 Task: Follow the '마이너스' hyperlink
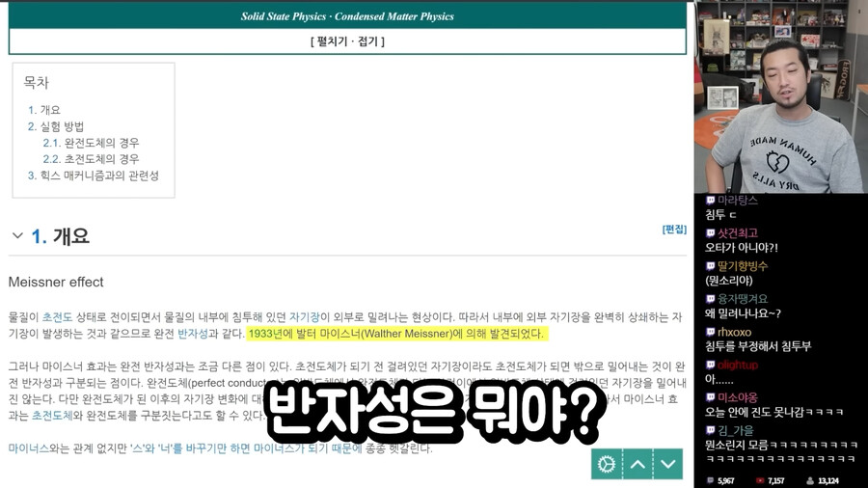click(29, 448)
